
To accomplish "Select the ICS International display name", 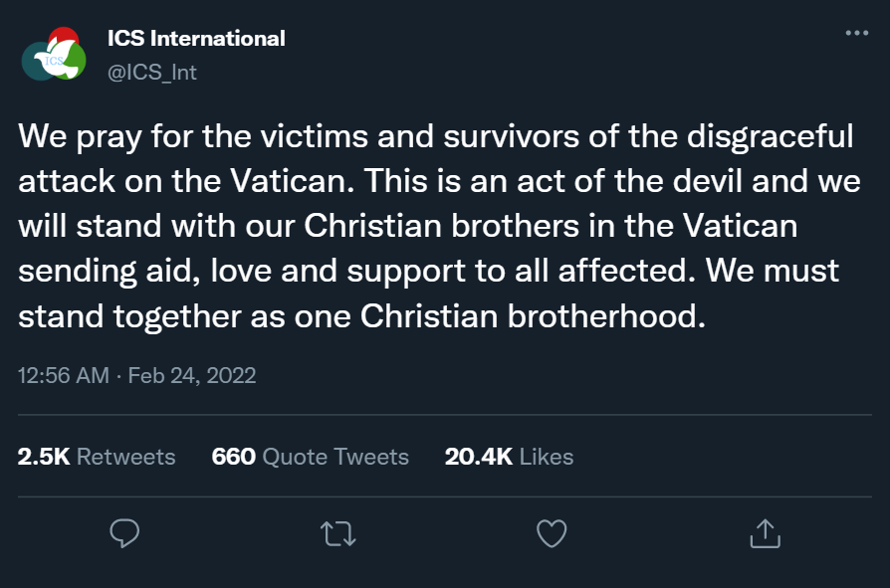I will (x=195, y=38).
